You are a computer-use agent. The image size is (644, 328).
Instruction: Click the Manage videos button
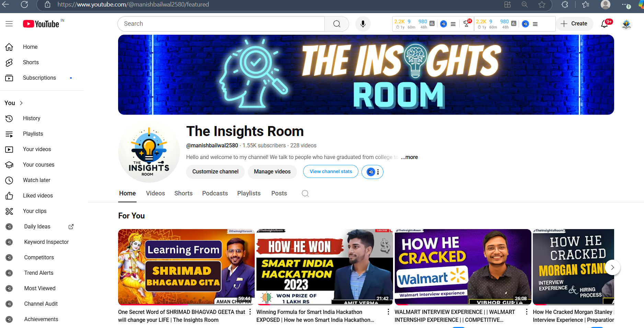(272, 172)
